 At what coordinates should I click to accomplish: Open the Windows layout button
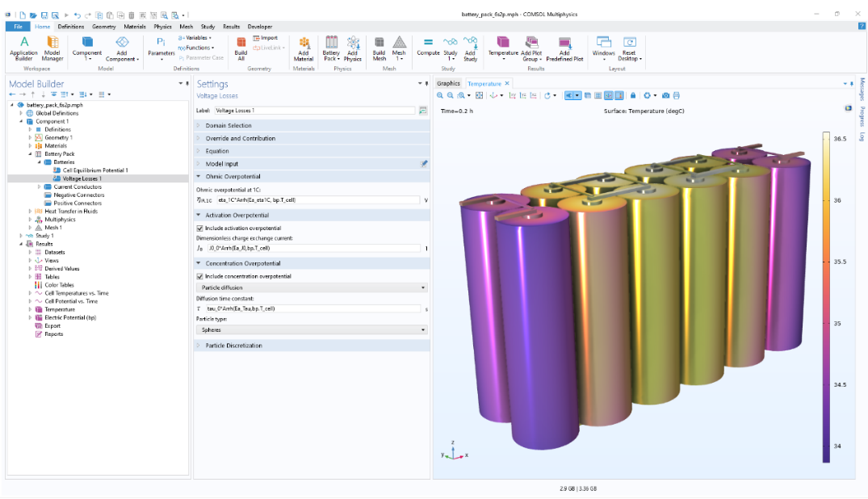click(x=603, y=48)
